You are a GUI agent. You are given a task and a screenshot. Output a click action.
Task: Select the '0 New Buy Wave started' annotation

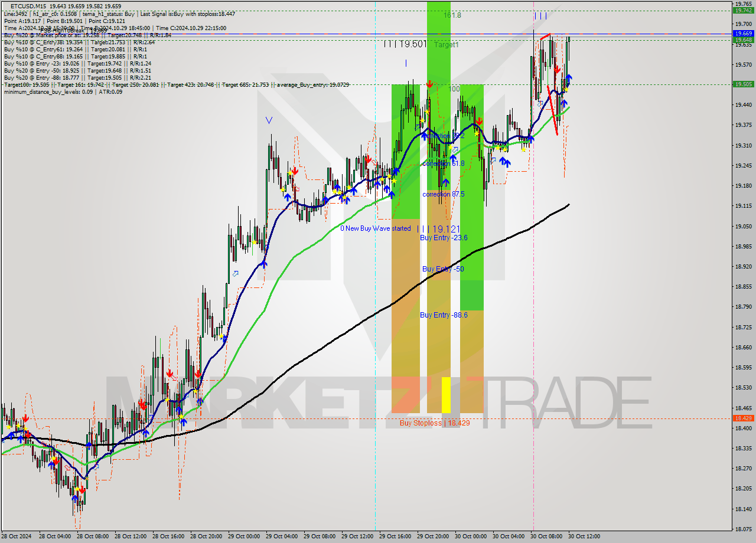(375, 228)
